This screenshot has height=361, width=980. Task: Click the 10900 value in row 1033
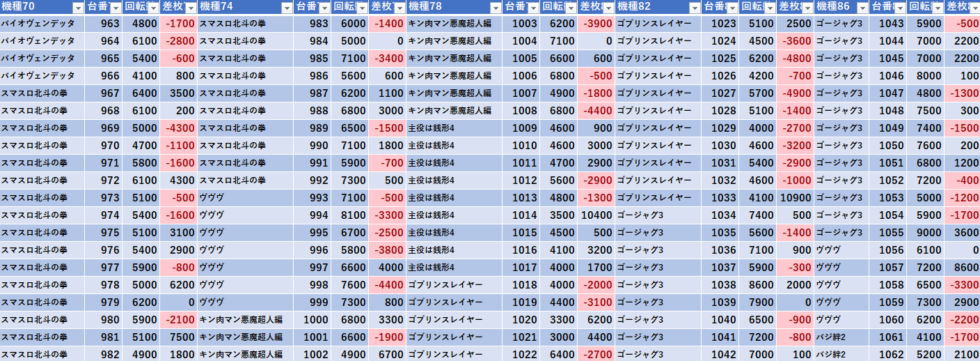[x=796, y=198]
